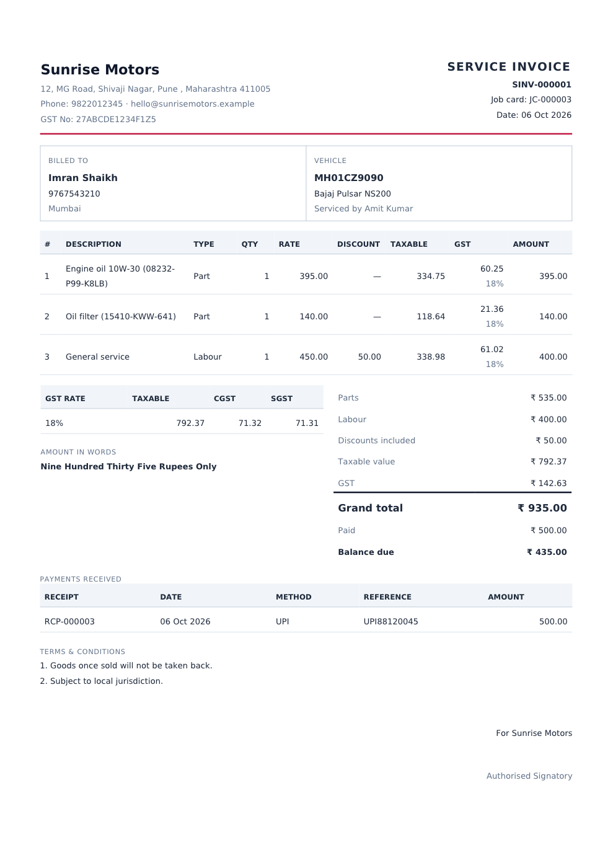This screenshot has width=613, height=868.
Task: Click the Labour total ₹ 400.00
Action: [x=549, y=419]
